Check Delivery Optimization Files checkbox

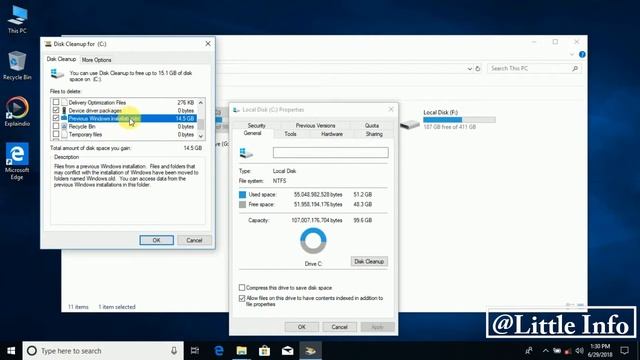pyautogui.click(x=56, y=102)
